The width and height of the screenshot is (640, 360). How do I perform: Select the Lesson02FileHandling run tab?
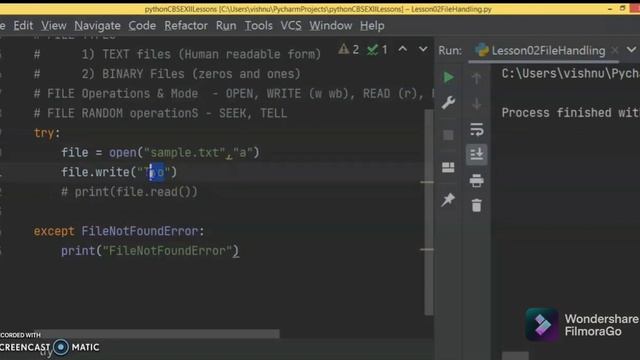(548, 51)
